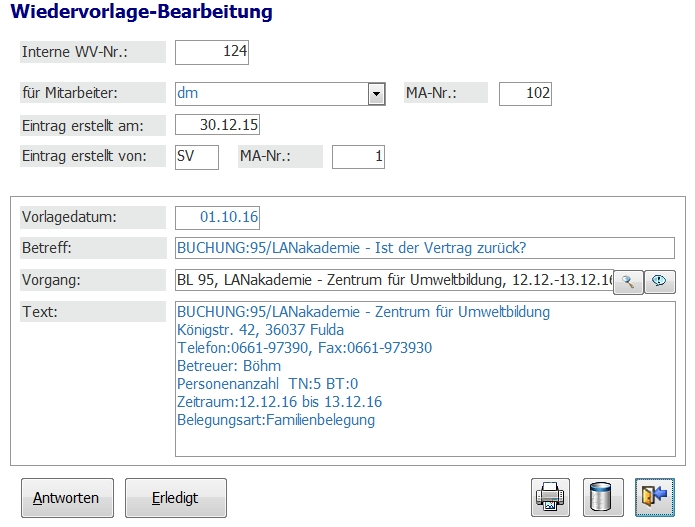Image resolution: width=695 pixels, height=527 pixels.
Task: Open the 'für Mitarbeiter' dropdown arrow
Action: point(376,94)
